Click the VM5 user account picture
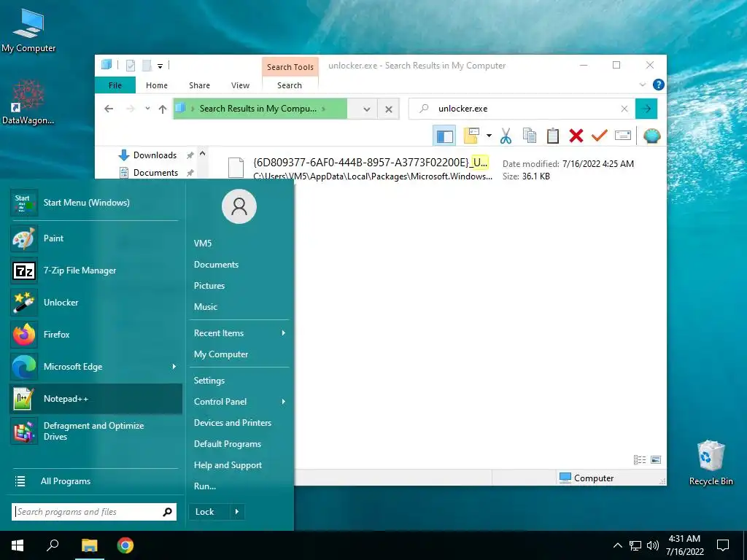The width and height of the screenshot is (747, 560). 239,206
